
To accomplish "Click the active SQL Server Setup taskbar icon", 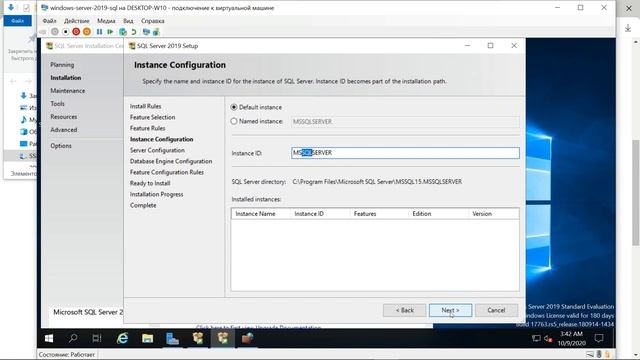I will (223, 338).
